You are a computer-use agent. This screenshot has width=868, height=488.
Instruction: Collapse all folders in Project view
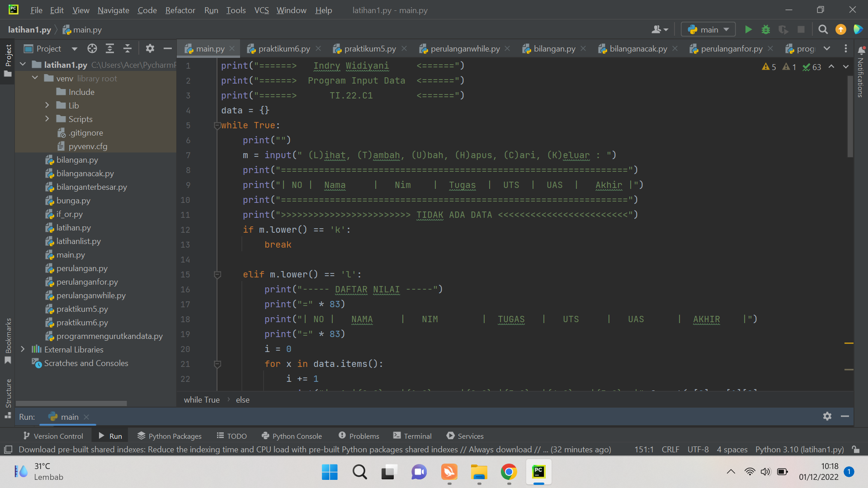click(127, 48)
